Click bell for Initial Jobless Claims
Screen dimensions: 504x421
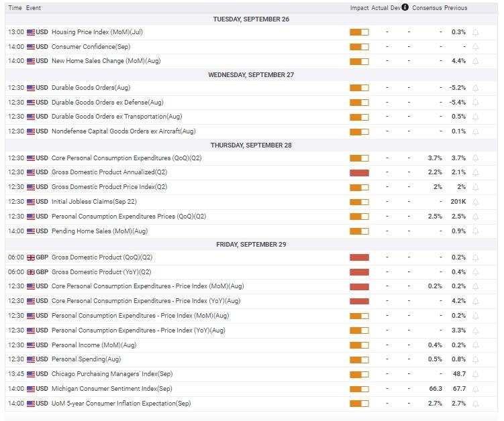click(x=475, y=202)
